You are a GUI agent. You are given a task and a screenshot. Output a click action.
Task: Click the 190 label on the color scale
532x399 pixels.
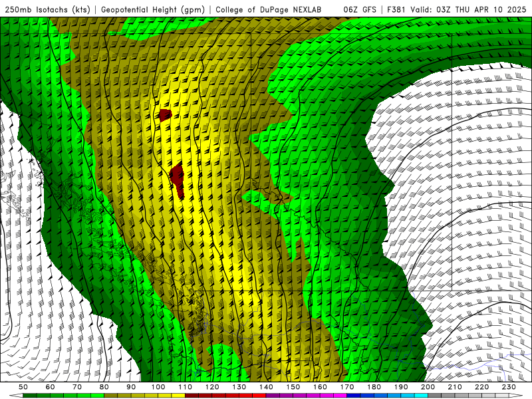402,387
